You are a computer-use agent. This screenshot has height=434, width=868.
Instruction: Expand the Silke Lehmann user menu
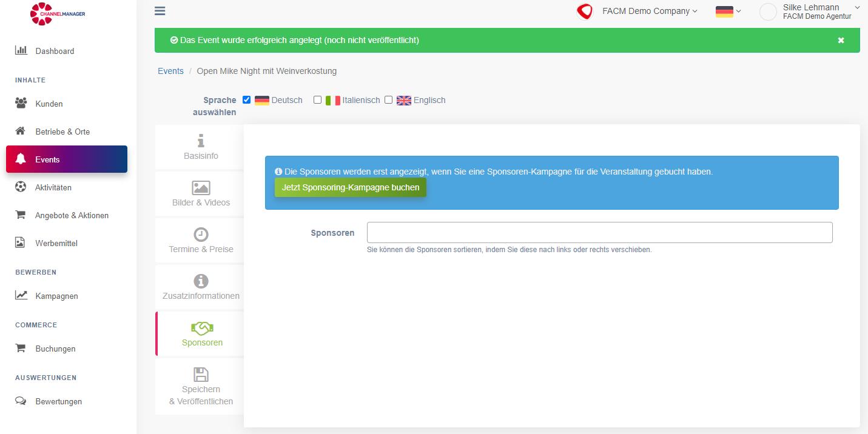coord(821,12)
